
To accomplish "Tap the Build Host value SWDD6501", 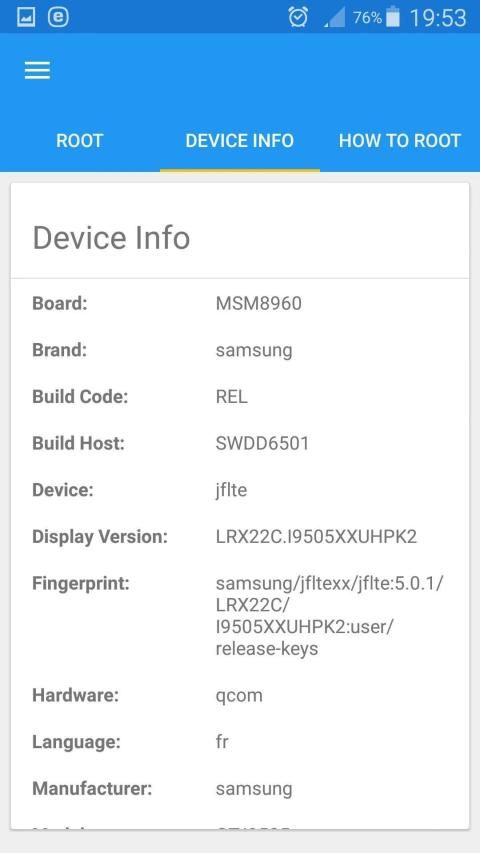I will 262,443.
